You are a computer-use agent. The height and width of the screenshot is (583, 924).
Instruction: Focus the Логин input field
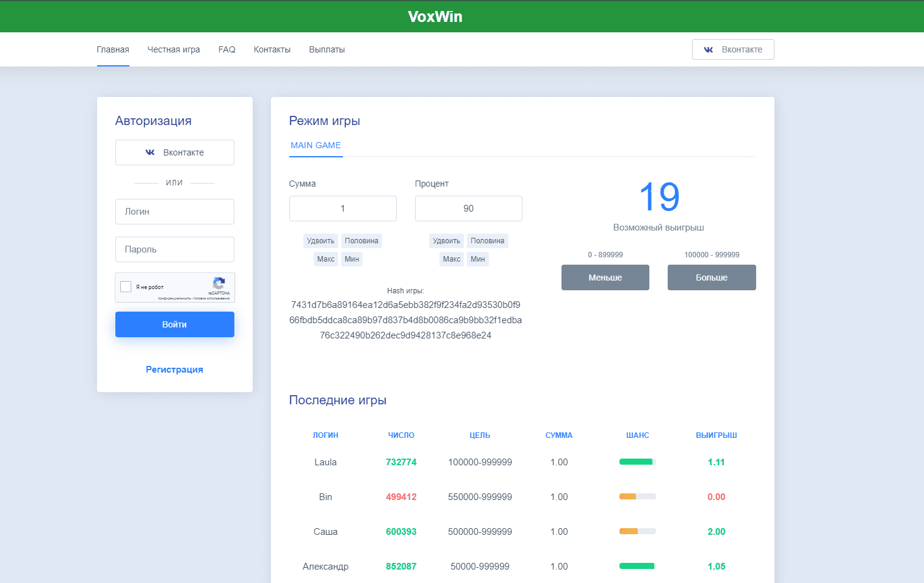[x=175, y=212]
